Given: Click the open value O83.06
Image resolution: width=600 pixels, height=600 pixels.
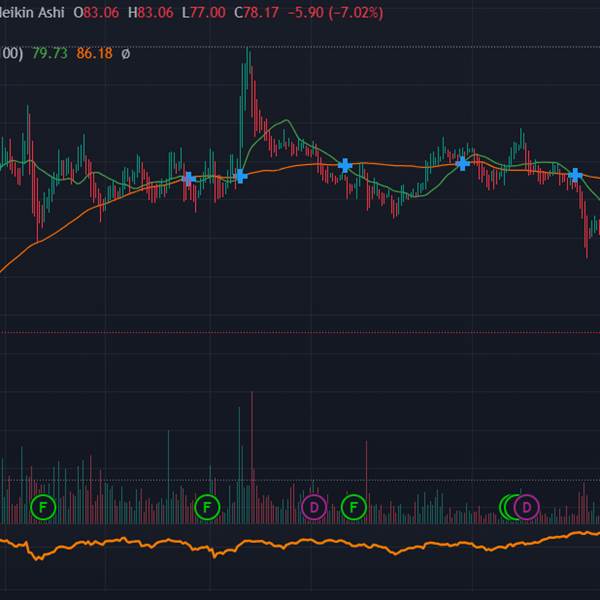Looking at the screenshot, I should [x=96, y=13].
